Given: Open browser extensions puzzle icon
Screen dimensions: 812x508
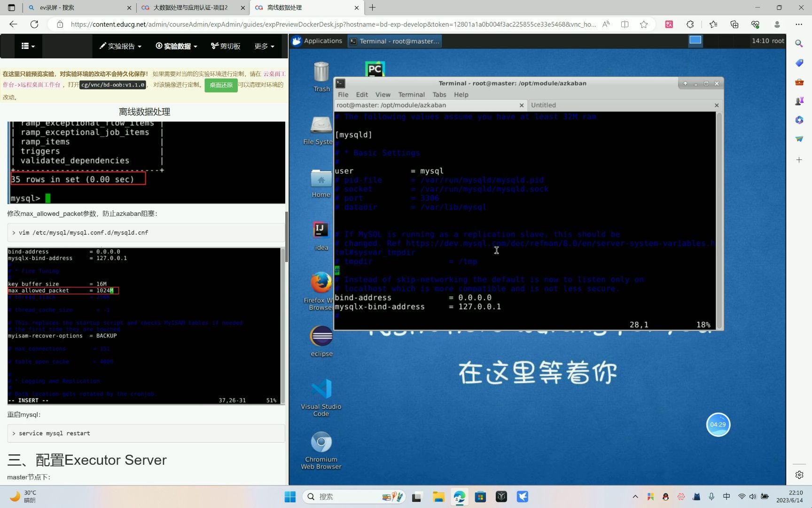Looking at the screenshot, I should [690, 24].
